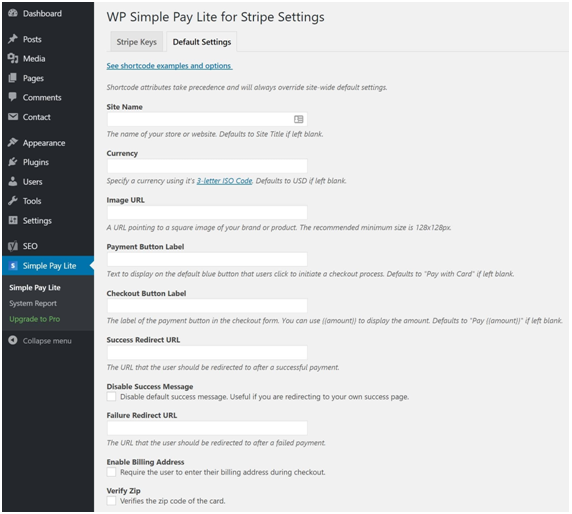Focus the Failure Redirect URL field
Image resolution: width=572 pixels, height=514 pixels.
click(207, 428)
